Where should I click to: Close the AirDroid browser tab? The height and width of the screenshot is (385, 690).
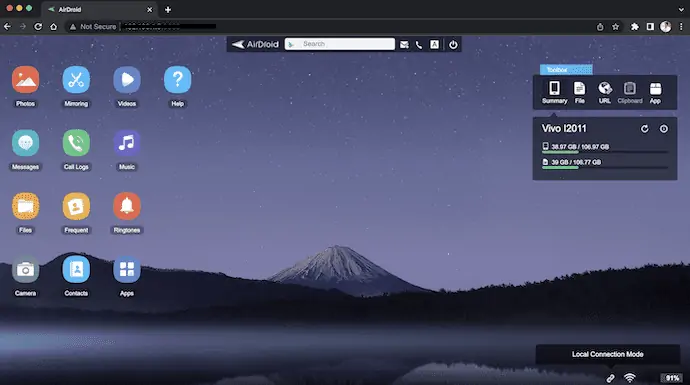pos(150,9)
